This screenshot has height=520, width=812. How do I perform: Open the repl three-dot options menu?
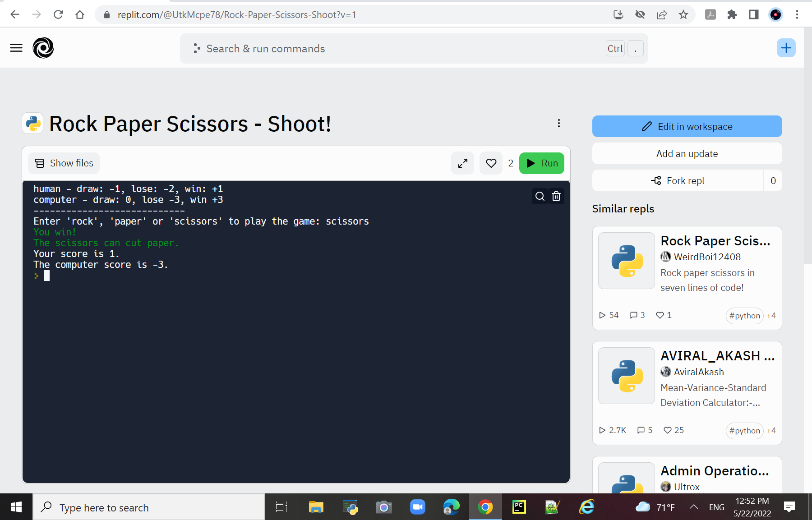point(559,124)
